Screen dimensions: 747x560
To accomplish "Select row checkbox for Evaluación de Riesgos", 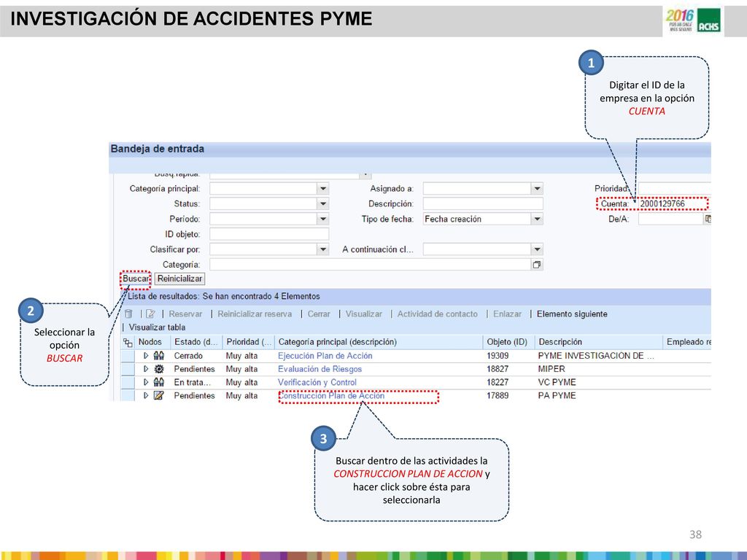I will pos(128,369).
